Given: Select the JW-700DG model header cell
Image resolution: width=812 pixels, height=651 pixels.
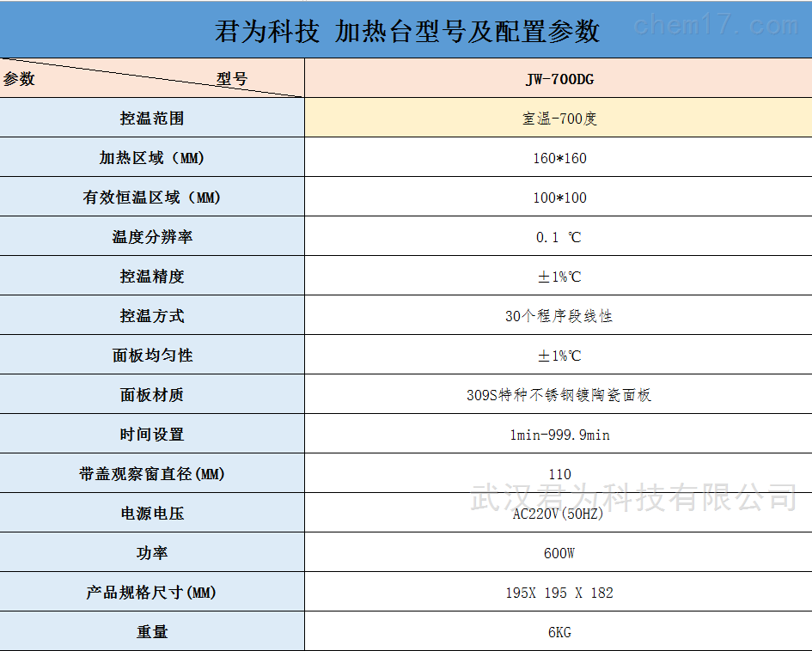Looking at the screenshot, I should click(559, 79).
